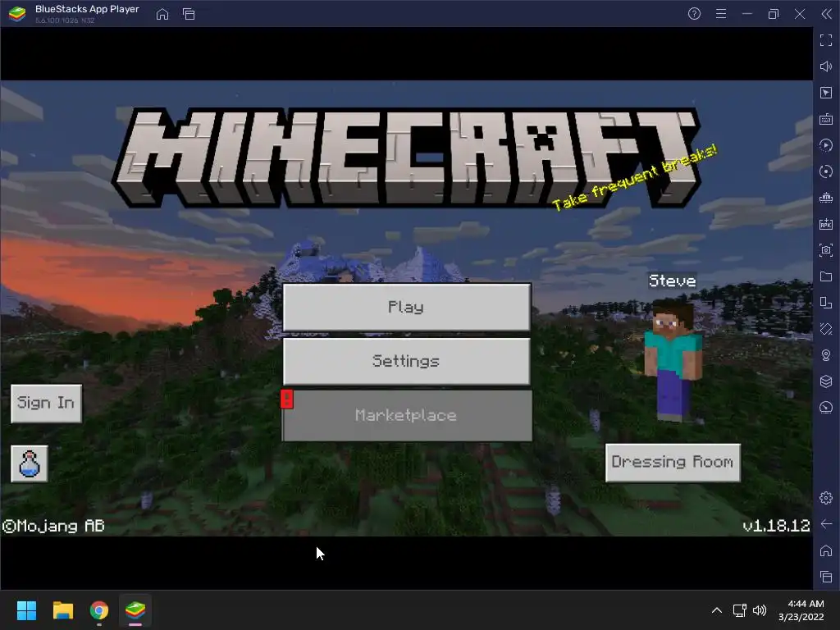Viewport: 840px width, 630px height.
Task: Click the potion bottle icon button
Action: coord(30,464)
